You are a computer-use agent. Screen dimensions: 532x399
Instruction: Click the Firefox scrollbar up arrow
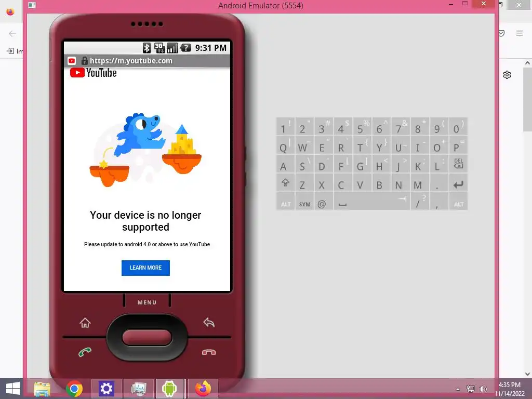527,63
